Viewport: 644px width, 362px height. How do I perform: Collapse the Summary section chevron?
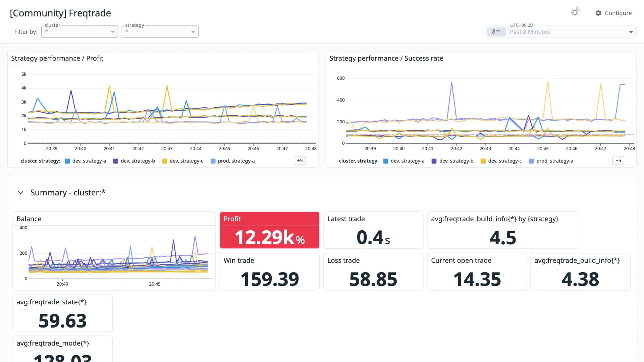[x=20, y=193]
